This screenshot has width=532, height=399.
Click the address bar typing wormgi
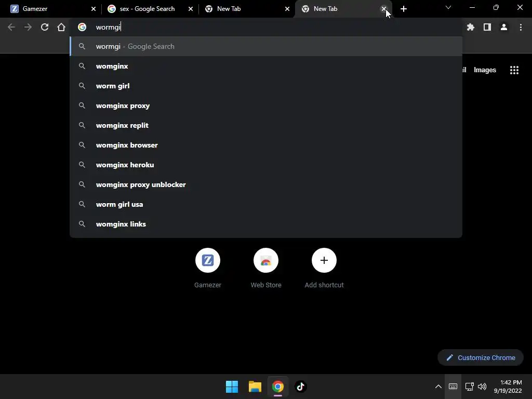click(266, 27)
